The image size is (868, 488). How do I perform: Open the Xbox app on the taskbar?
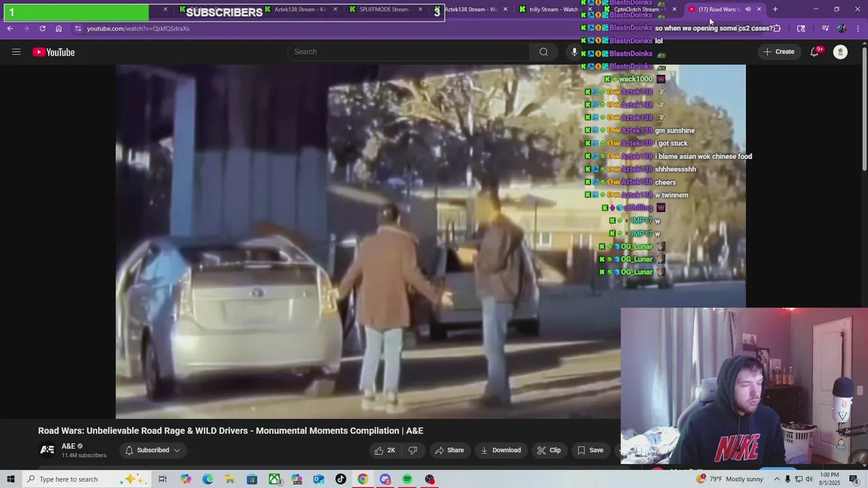274,479
